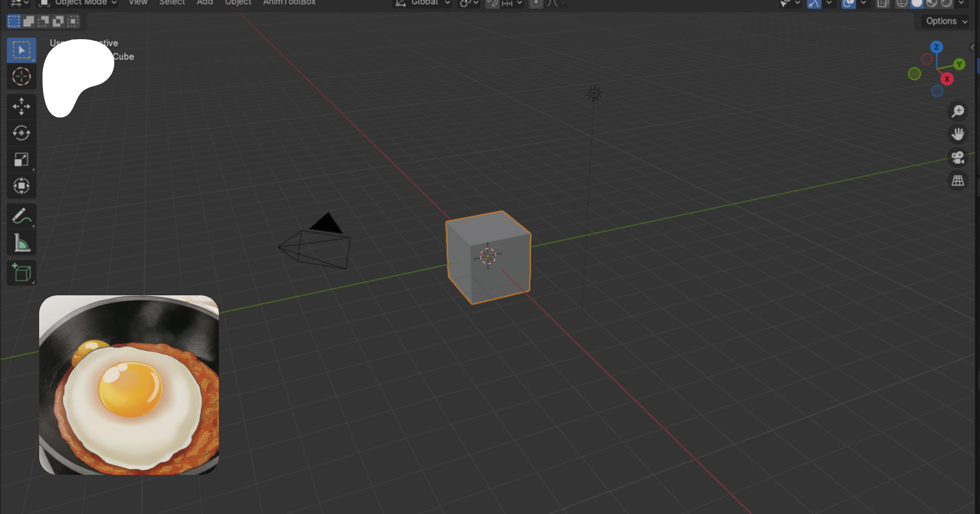Click the camera view icon
The width and height of the screenshot is (980, 514).
958,158
